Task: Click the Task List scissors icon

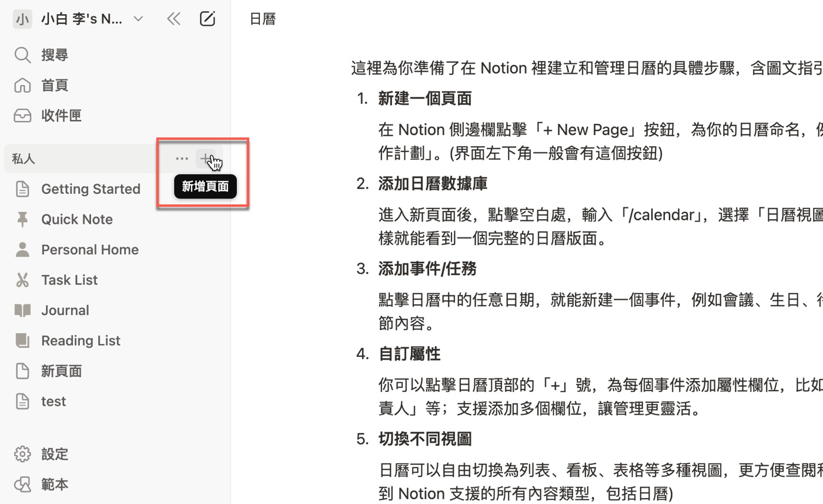Action: tap(22, 280)
